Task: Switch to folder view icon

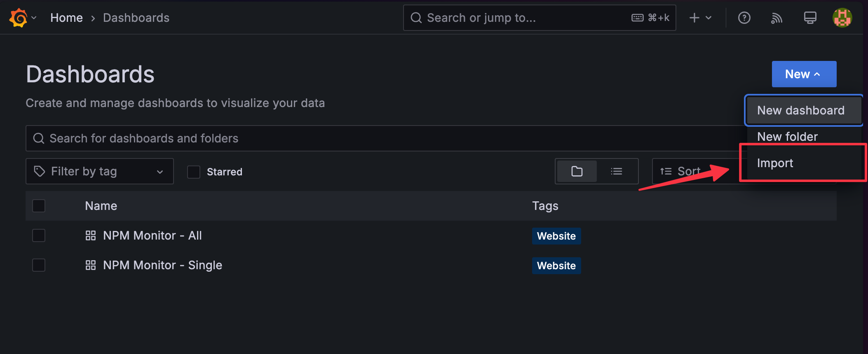Action: [577, 171]
